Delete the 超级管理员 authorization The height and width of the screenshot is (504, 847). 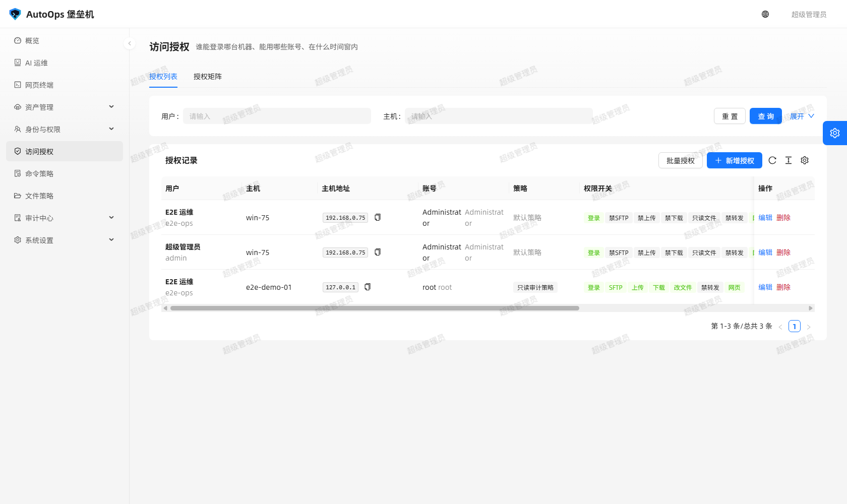783,253
